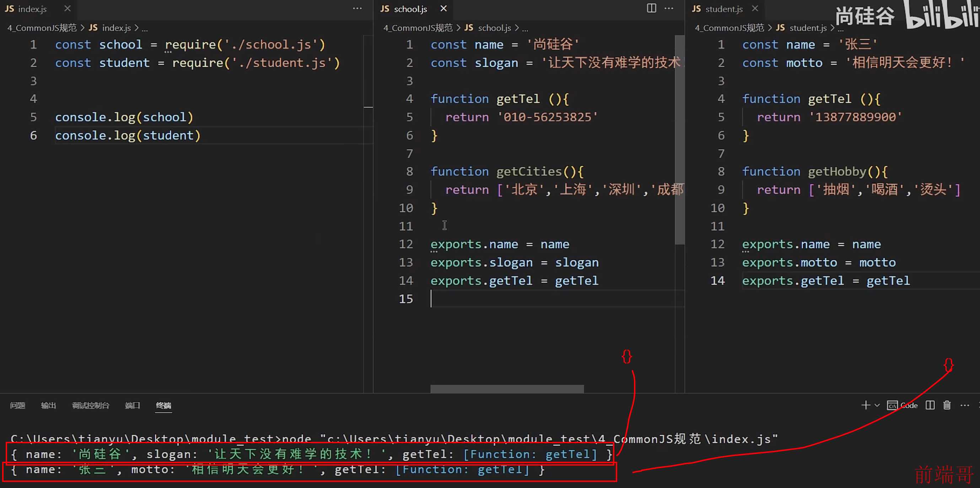Select the Code terminal instance
Image resolution: width=980 pixels, height=488 pixels.
pyautogui.click(x=902, y=406)
